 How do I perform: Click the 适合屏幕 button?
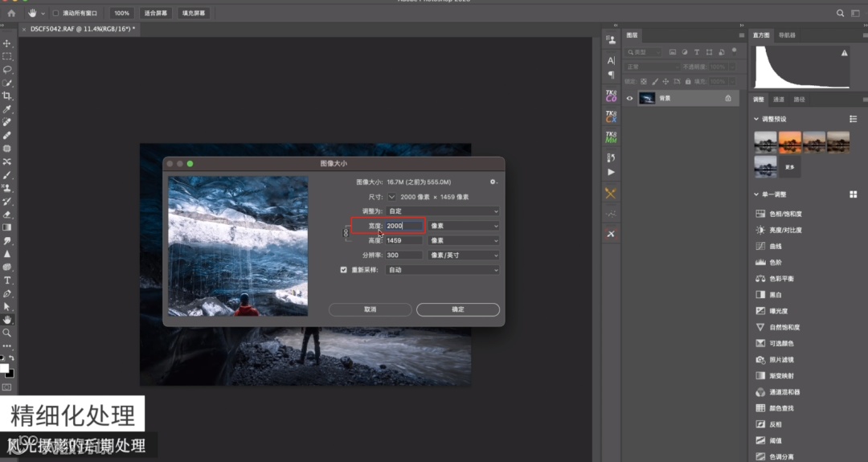pos(156,14)
